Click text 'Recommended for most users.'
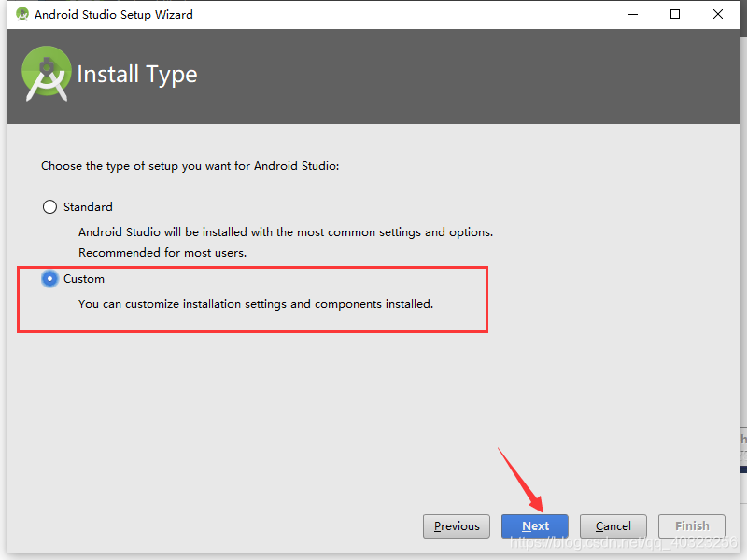 pos(162,252)
